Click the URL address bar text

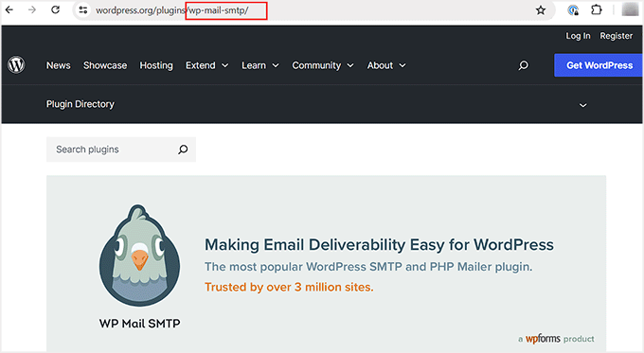click(171, 10)
